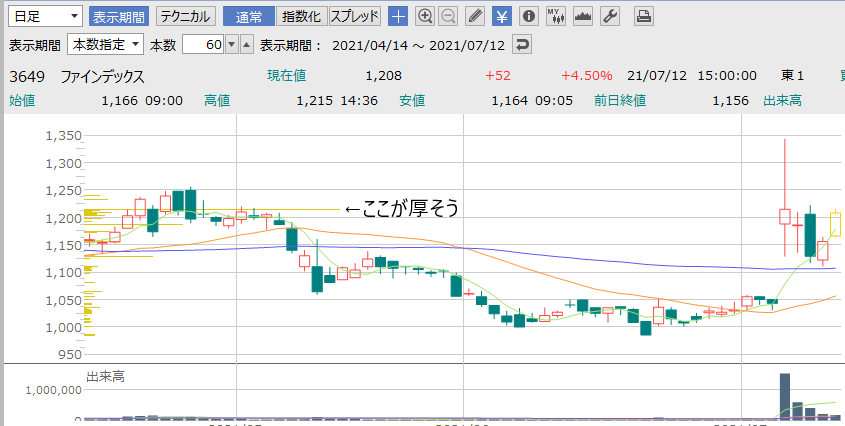This screenshot has width=845, height=426.
Task: Select the 指数化 display mode
Action: click(302, 16)
